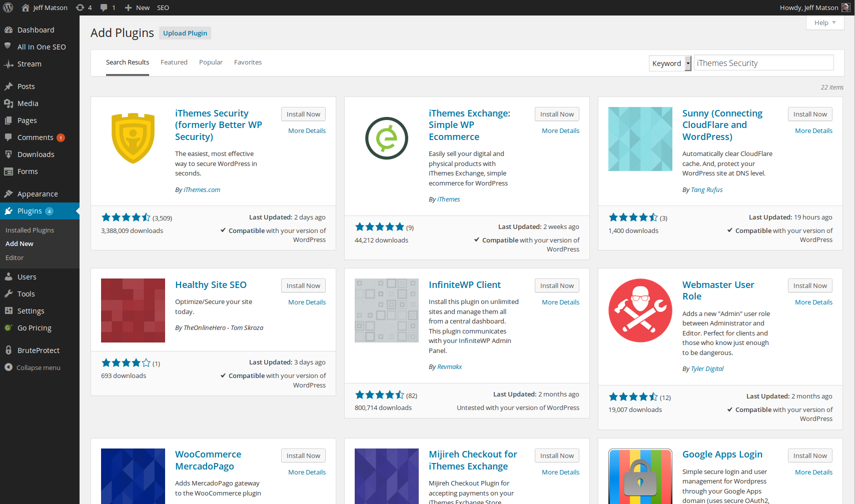Install the Google Apps Login plugin

(x=810, y=455)
